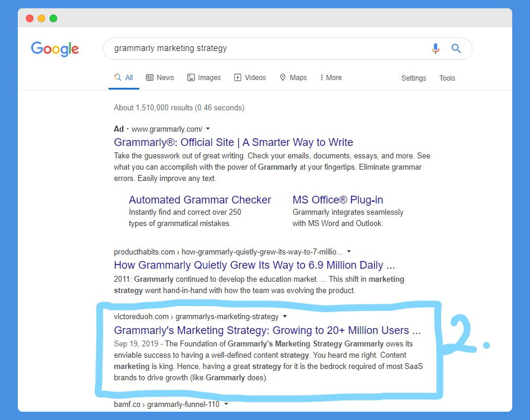Open How Grammarly Quietly Grew result
Screen dimensions: 530x420
pyautogui.click(x=254, y=265)
